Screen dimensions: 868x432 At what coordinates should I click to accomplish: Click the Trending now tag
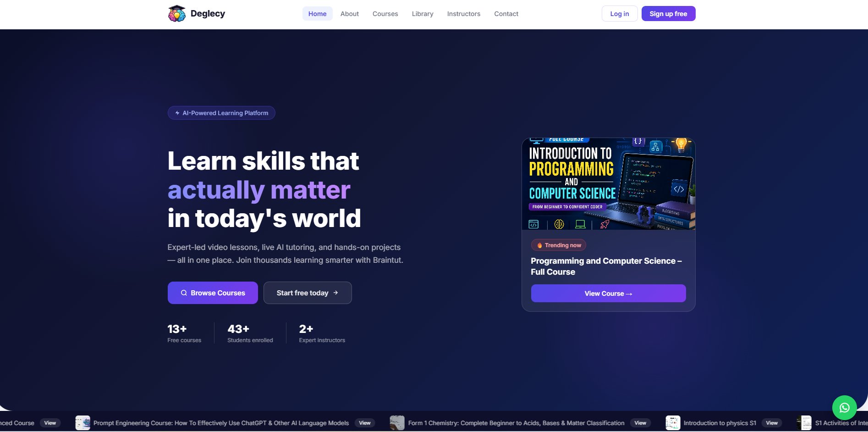[559, 245]
